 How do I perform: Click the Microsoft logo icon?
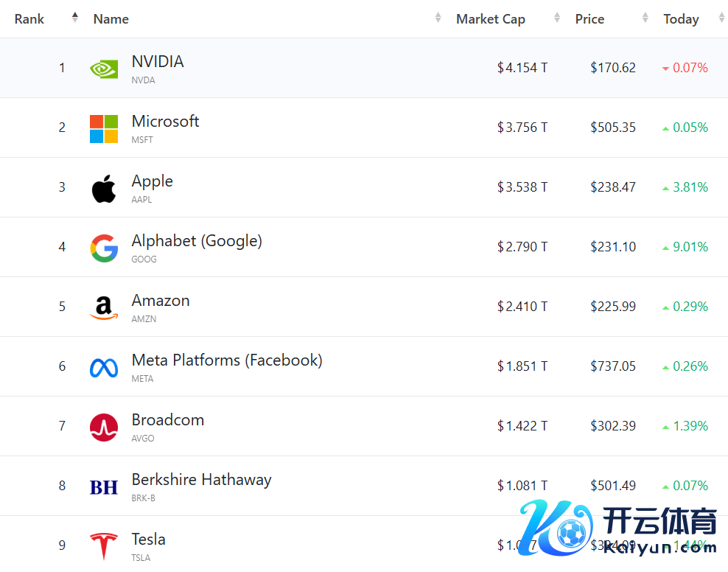[104, 128]
